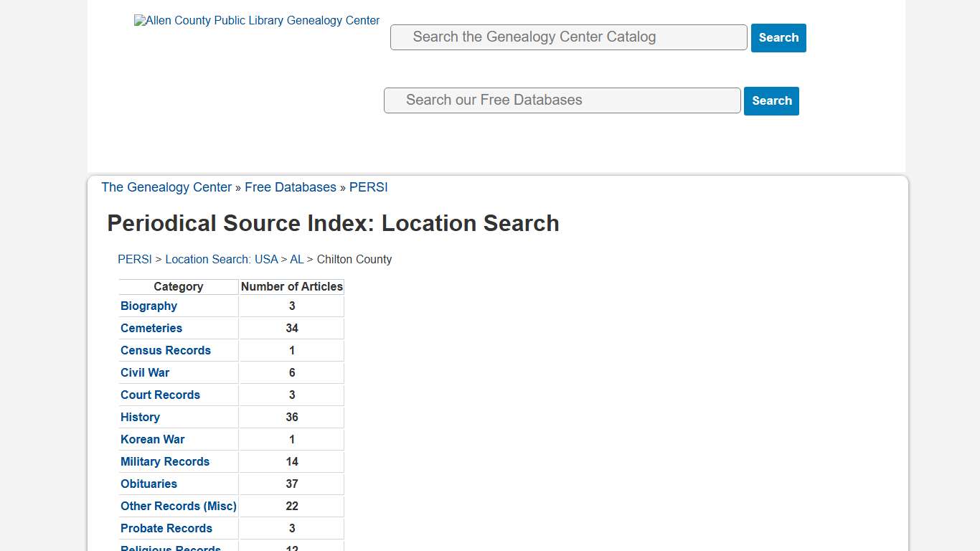Open the PERSI breadcrumb link
This screenshot has width=980, height=551.
(x=368, y=187)
